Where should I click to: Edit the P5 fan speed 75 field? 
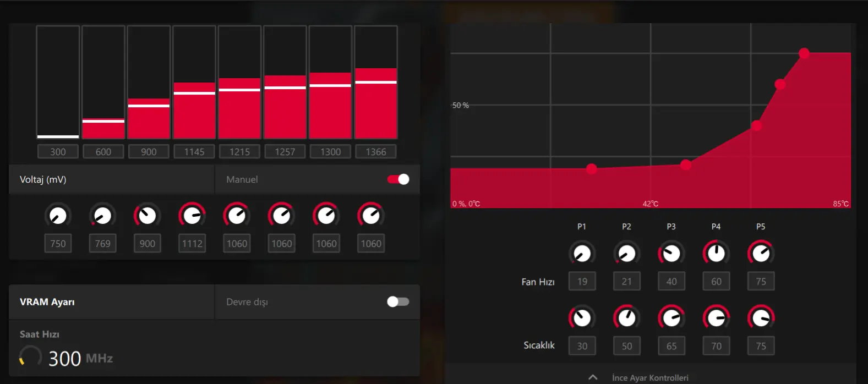click(761, 281)
